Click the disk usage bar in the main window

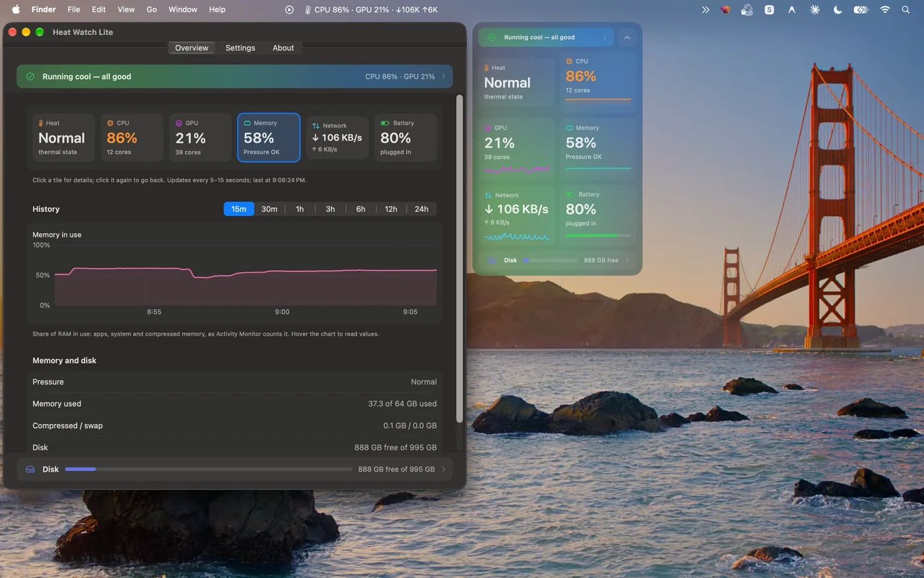(x=209, y=469)
